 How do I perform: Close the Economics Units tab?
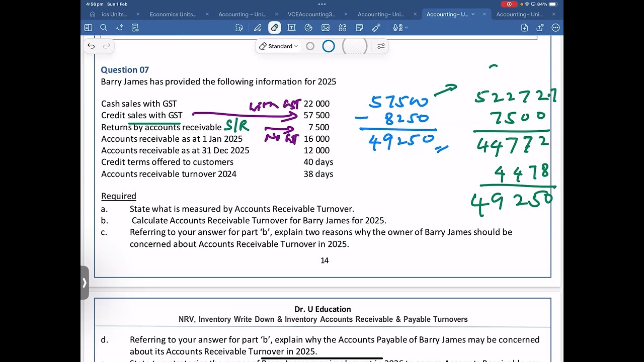pyautogui.click(x=207, y=14)
